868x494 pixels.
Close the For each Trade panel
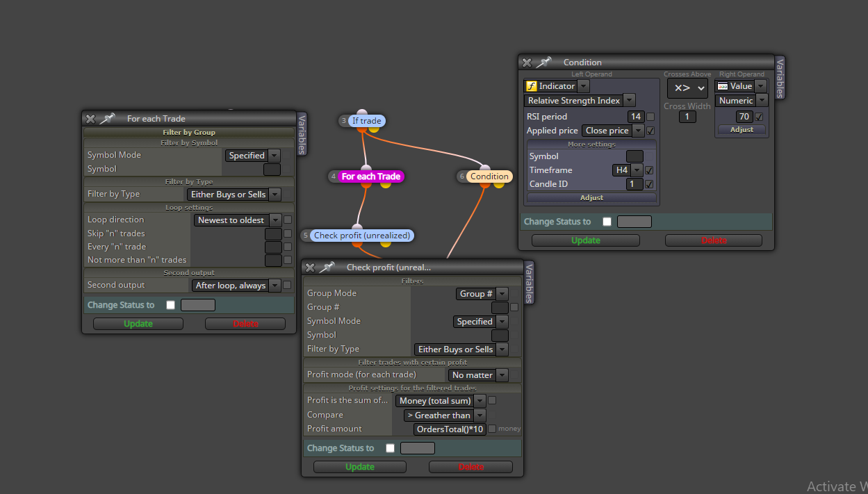coord(90,119)
